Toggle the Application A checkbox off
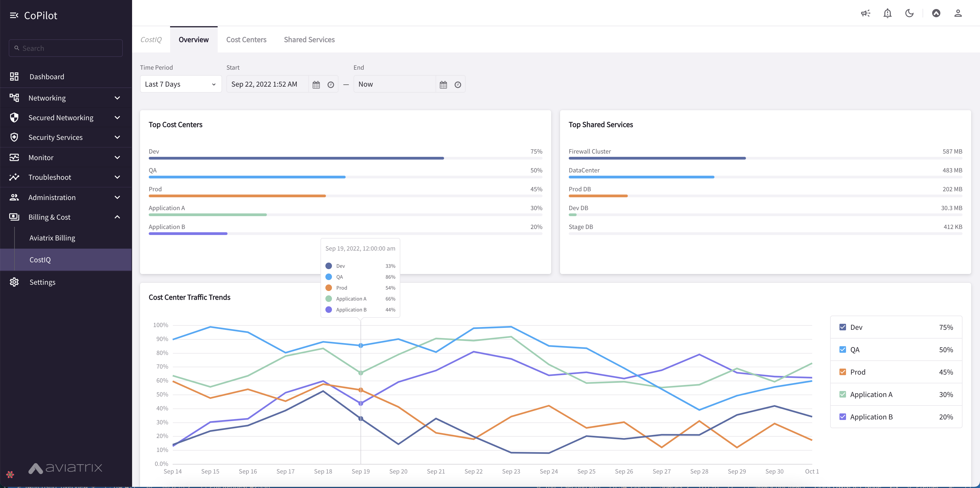980x488 pixels. [x=842, y=394]
